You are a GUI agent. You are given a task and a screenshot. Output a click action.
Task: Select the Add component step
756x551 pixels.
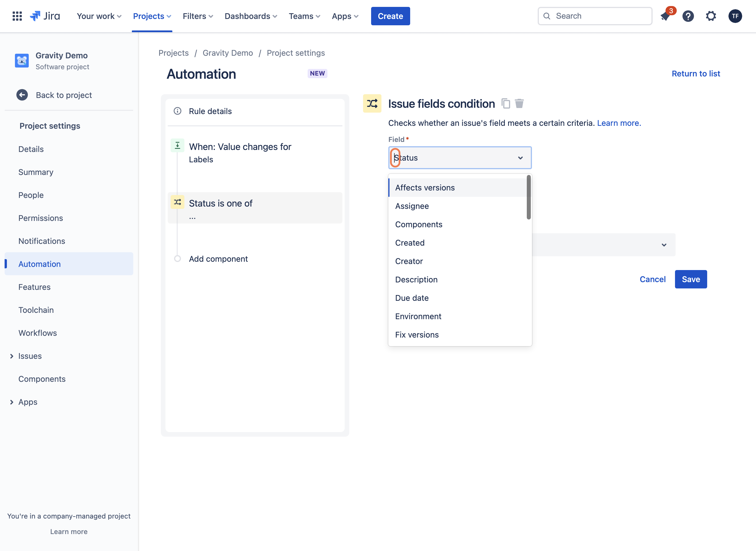coord(218,259)
